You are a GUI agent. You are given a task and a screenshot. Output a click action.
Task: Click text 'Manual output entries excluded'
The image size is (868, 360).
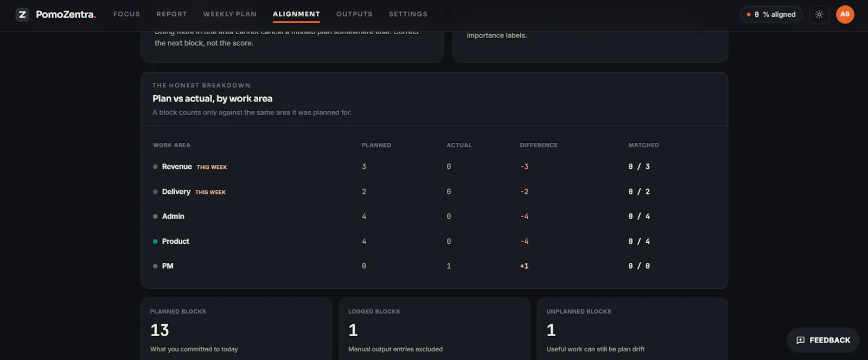point(395,349)
